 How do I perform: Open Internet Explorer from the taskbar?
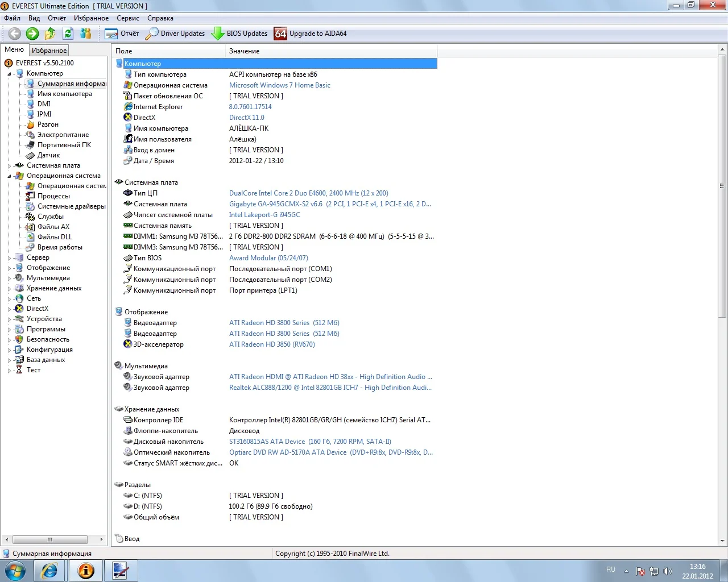(x=49, y=571)
